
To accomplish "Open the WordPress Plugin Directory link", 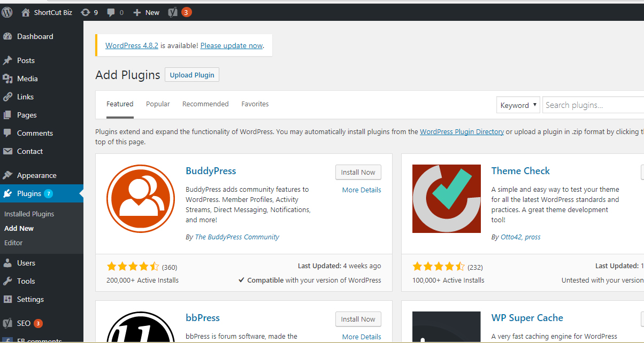I will point(462,131).
